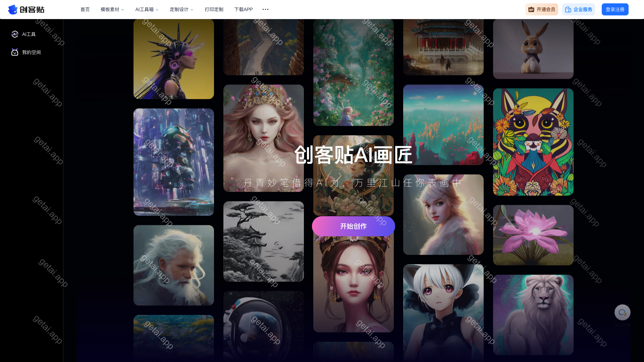
Task: Open the white-haired anime cat girl image
Action: (443, 313)
